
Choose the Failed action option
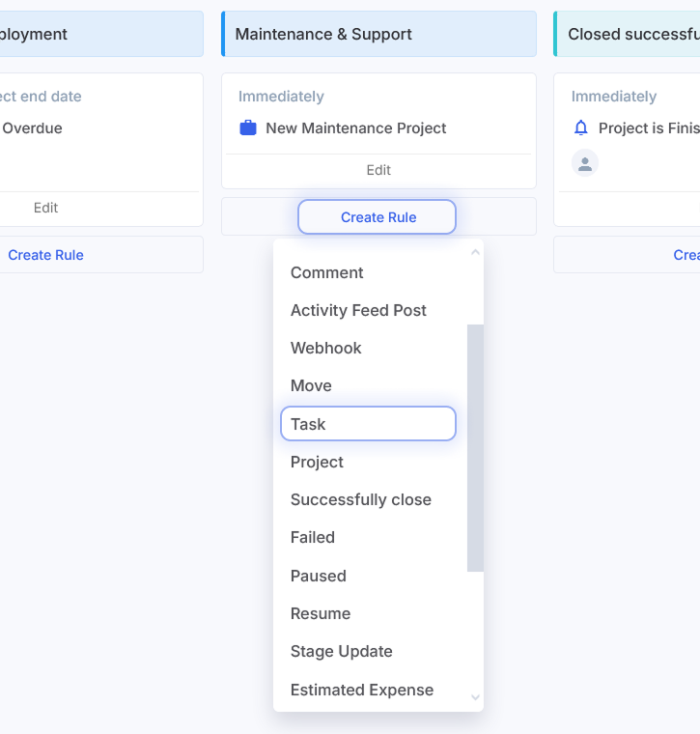pyautogui.click(x=313, y=537)
